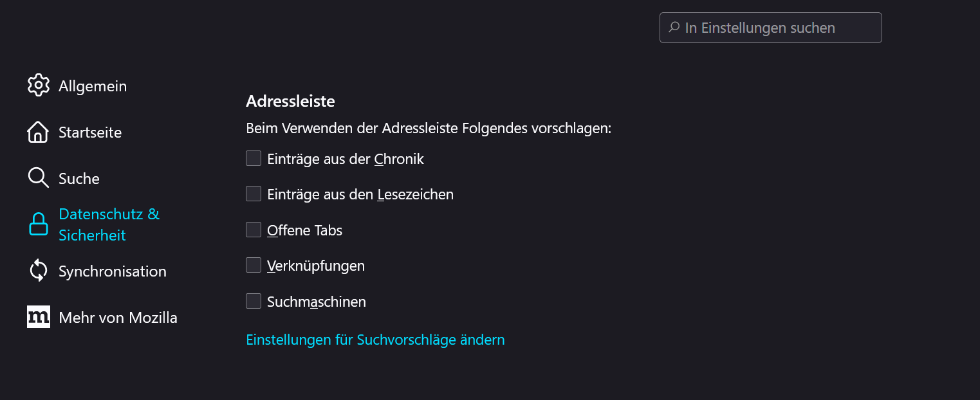Screen dimensions: 980x400
Task: Click the Mozilla "m" logo icon
Action: tap(39, 317)
